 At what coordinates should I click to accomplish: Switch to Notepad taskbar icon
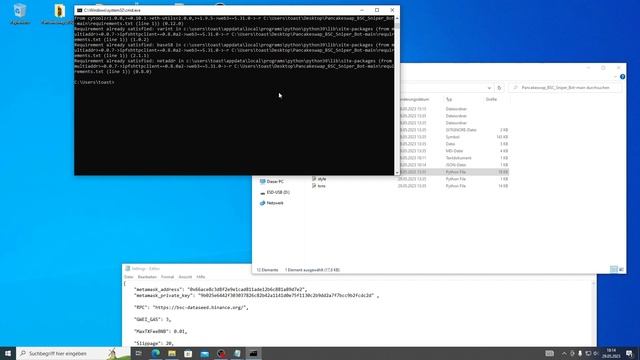pyautogui.click(x=237, y=353)
